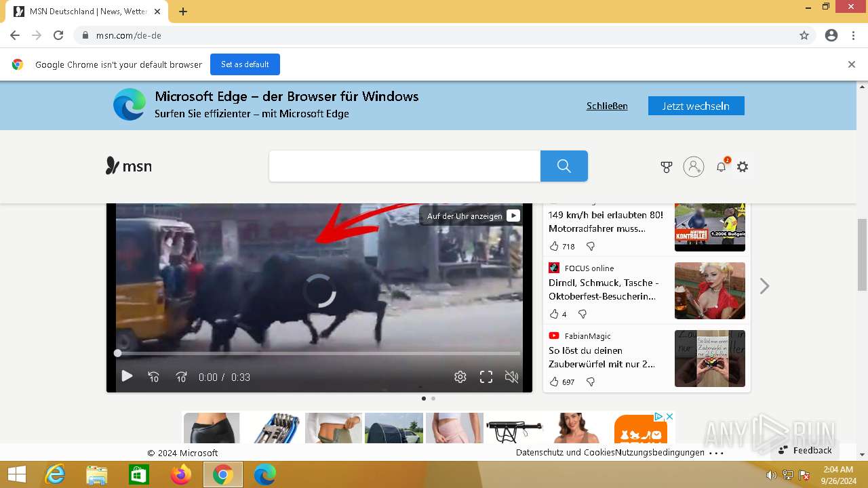The height and width of the screenshot is (488, 868).
Task: Click the Schließen link in Edge banner
Action: coord(607,106)
